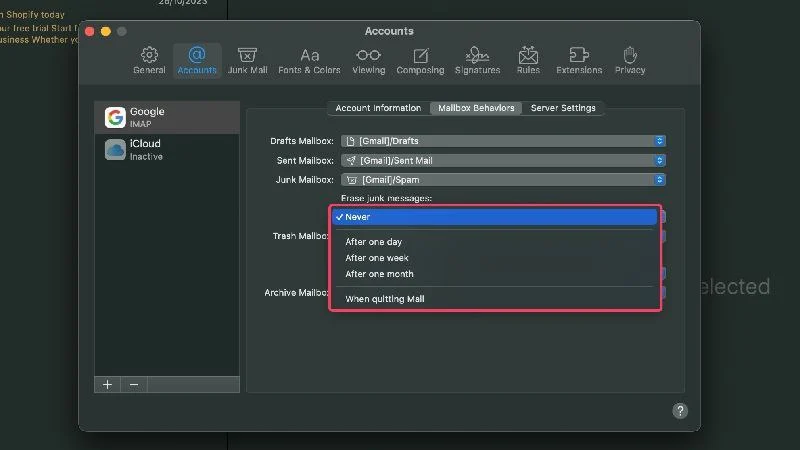Image resolution: width=800 pixels, height=450 pixels.
Task: Select the iCloud account in sidebar
Action: [167, 149]
